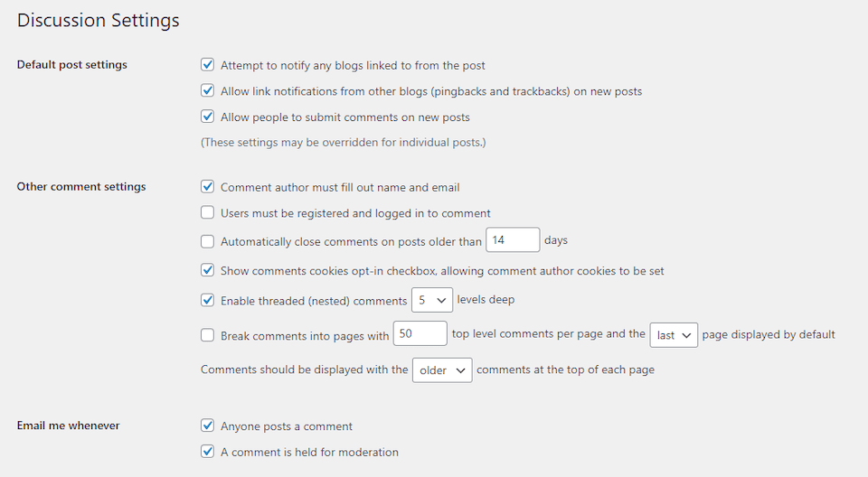Check 'Automatically close comments on posts' option
Image resolution: width=868 pixels, height=477 pixels.
click(x=207, y=241)
